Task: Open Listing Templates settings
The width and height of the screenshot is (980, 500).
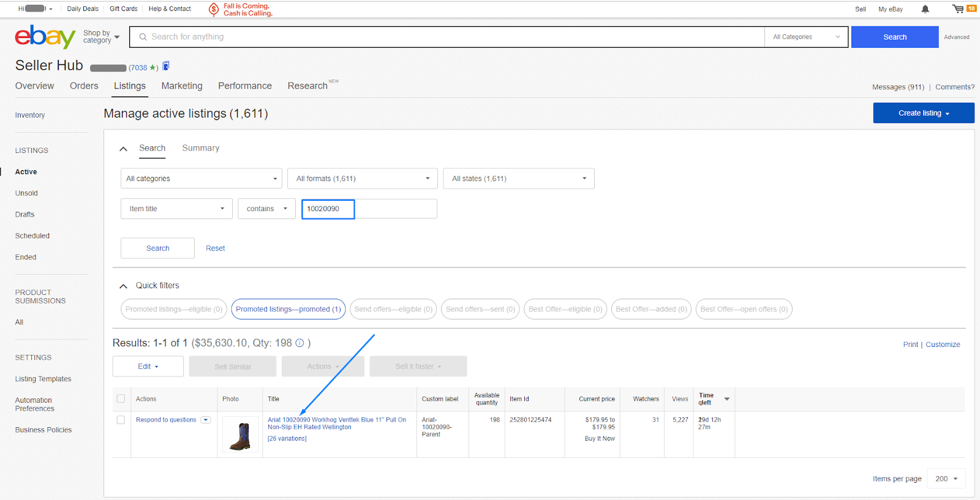Action: (43, 379)
